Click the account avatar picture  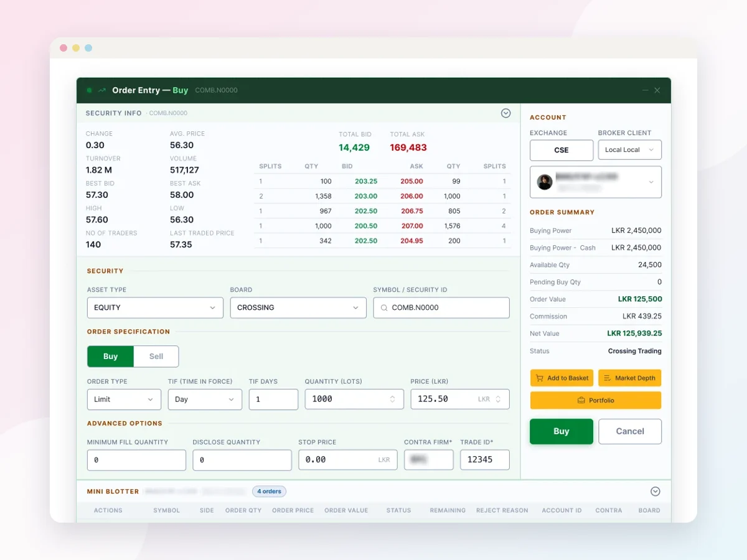coord(545,182)
